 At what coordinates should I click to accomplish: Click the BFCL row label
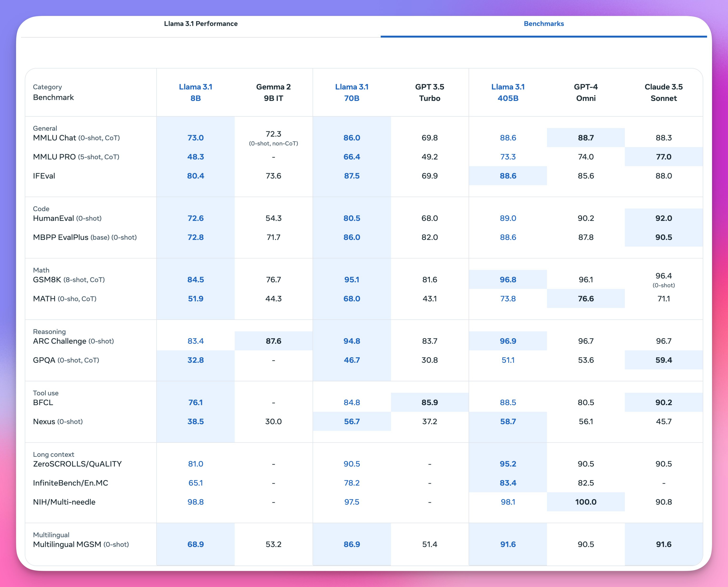click(x=43, y=402)
